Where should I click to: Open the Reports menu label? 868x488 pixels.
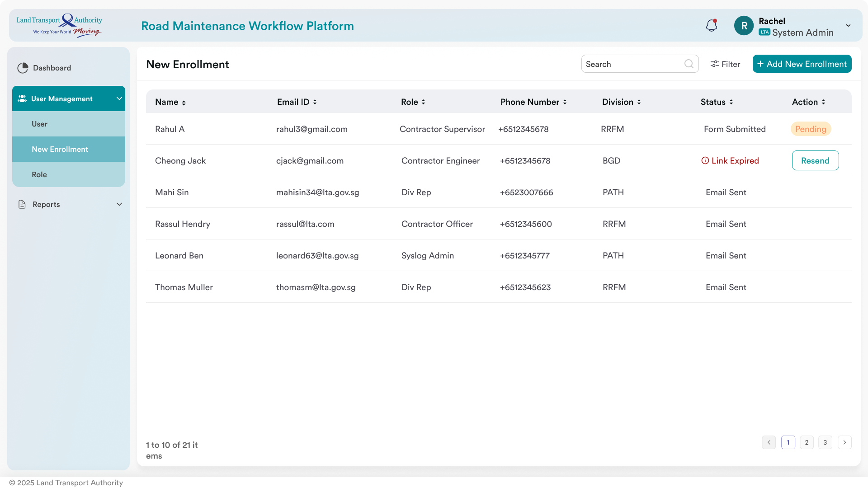point(46,204)
